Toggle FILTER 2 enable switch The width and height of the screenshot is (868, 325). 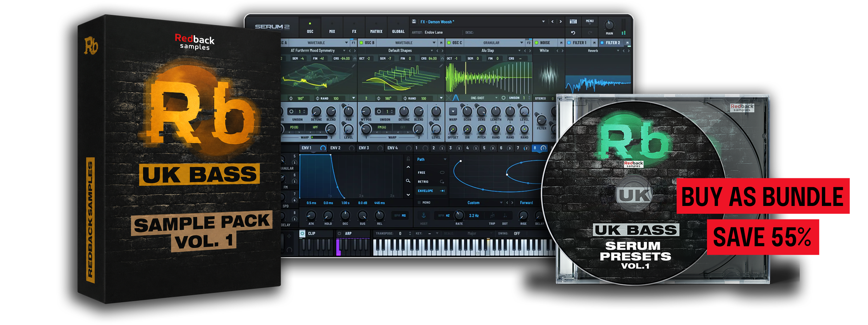602,43
